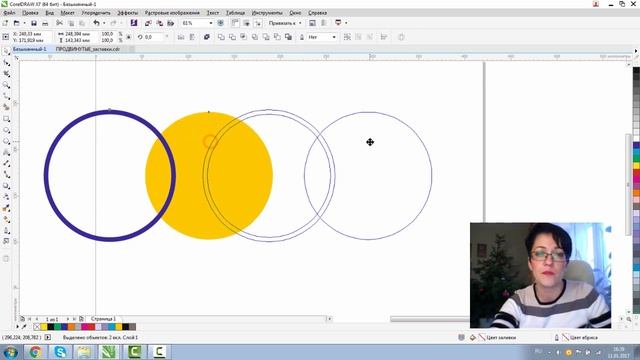Click the Import icon
The width and height of the screenshot is (640, 360).
click(148, 23)
